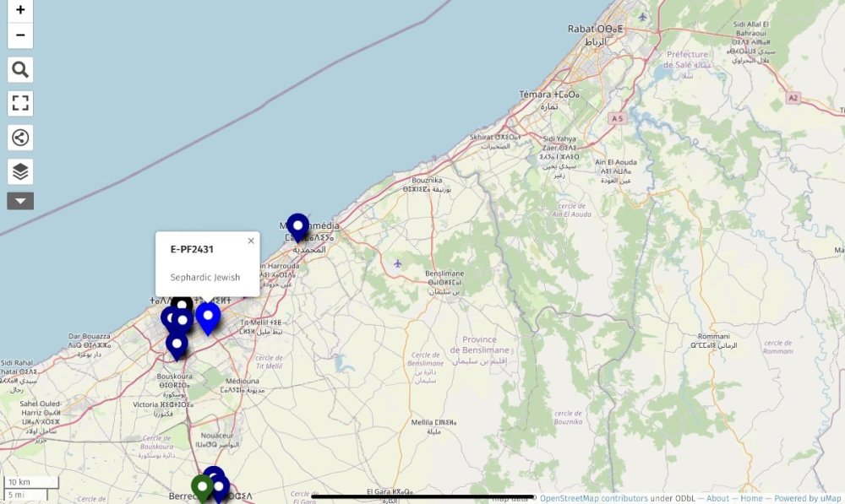845x504 pixels.
Task: Select the dark blue marker at Mohammédia
Action: [297, 225]
